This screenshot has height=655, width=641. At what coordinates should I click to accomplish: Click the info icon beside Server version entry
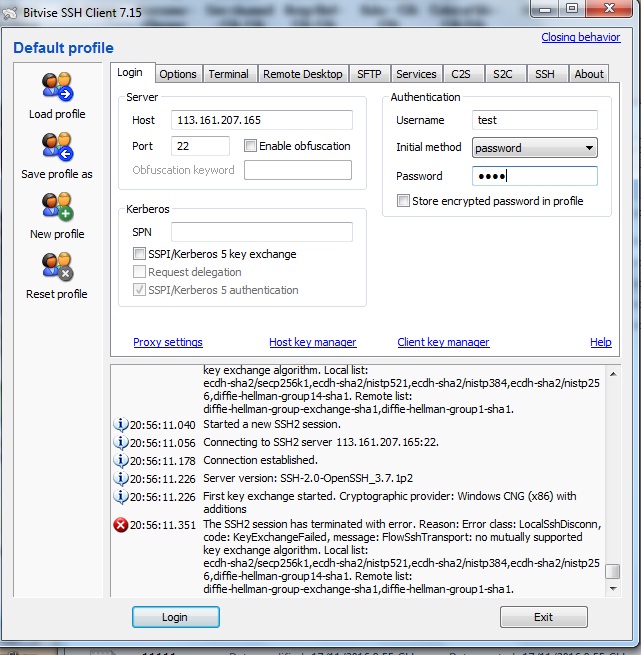click(121, 478)
